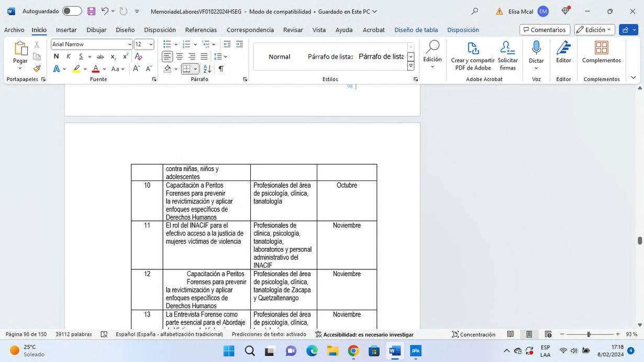Undo last action

(x=105, y=11)
